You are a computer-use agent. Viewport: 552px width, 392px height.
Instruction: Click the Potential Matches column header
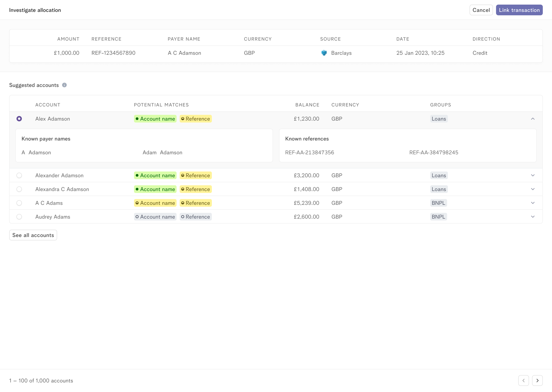pos(161,105)
